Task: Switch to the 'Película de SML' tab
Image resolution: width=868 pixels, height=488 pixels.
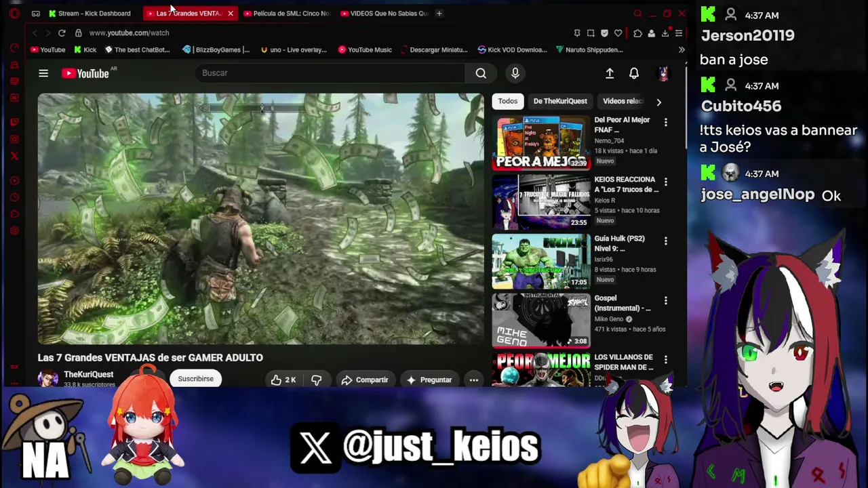Action: (286, 13)
